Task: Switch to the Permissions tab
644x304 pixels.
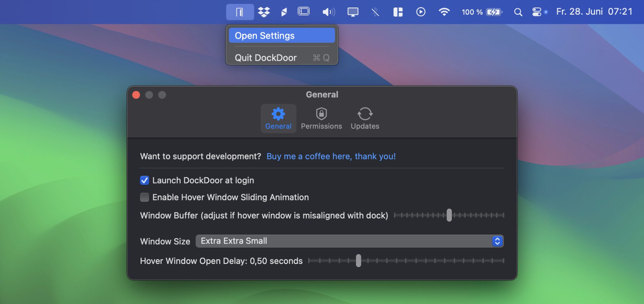Action: click(x=321, y=118)
